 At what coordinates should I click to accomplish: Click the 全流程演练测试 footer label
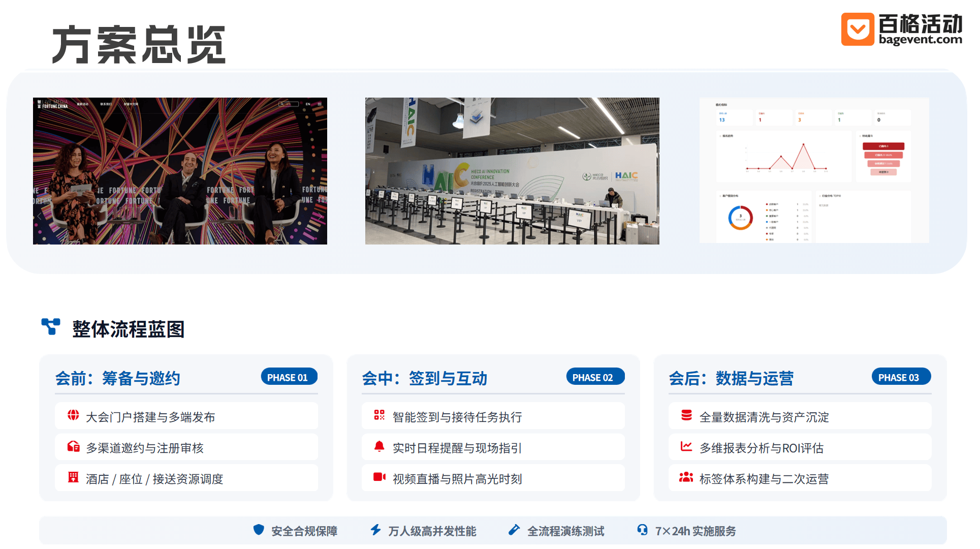(566, 531)
